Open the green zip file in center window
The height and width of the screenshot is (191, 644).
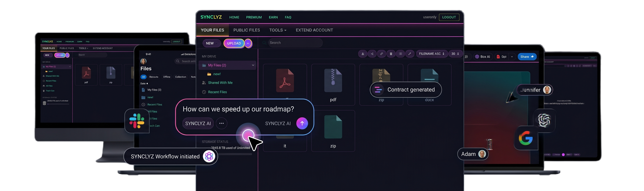pos(333,127)
